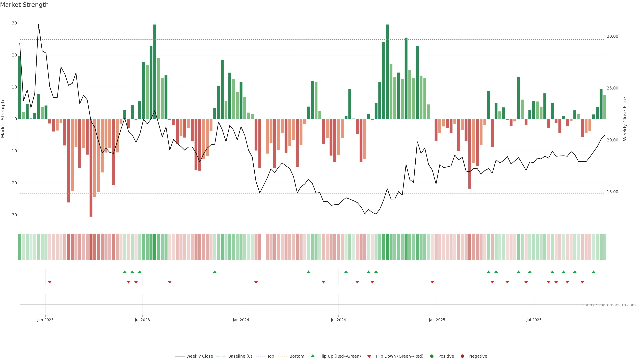Image resolution: width=644 pixels, height=362 pixels.
Task: Click the last red flip-down triangle marker
Action: [582, 282]
